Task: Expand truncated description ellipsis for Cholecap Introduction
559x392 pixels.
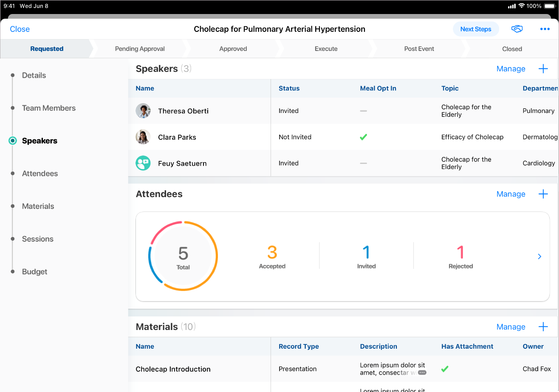Action: coord(422,372)
